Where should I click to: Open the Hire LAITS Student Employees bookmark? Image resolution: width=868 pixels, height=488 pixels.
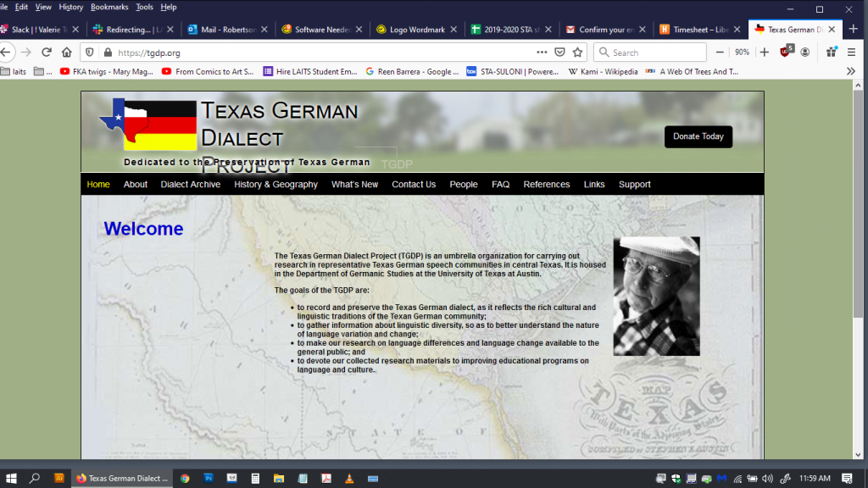(310, 71)
